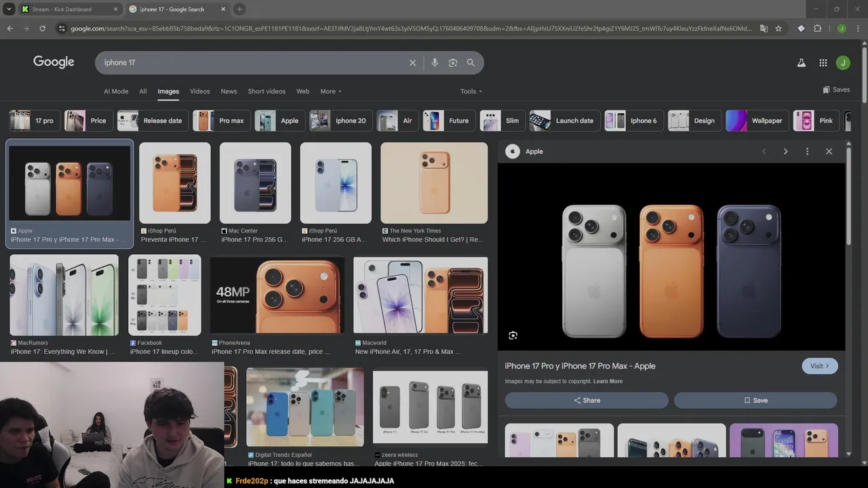
Task: Filter by Launch date chip
Action: [x=565, y=121]
